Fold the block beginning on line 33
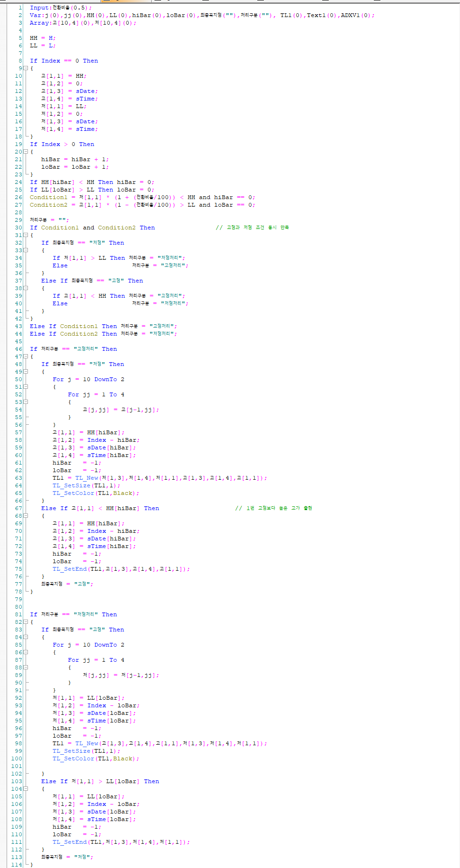The width and height of the screenshot is (460, 868). (26, 250)
